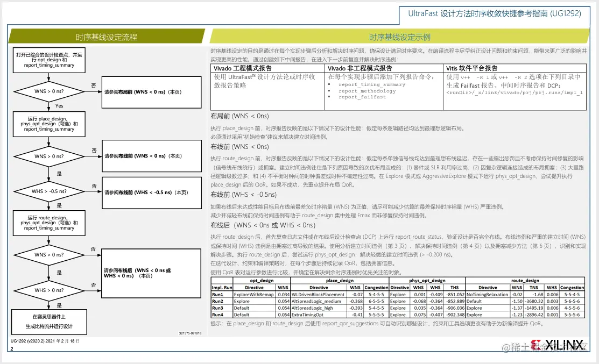Click the flowchart box '运行 route_design、phys_opt_design'
Viewport: 599px width, 364px height.
(49, 223)
